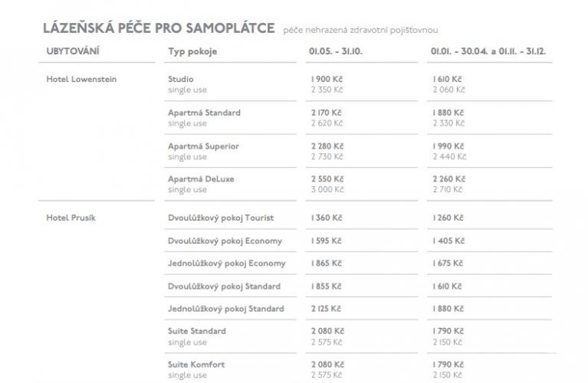Click the LÁZEŇSKÁ PÉČE PRO SAMOPLÁTCE heading
Image resolution: width=588 pixels, height=383 pixels.
(159, 28)
